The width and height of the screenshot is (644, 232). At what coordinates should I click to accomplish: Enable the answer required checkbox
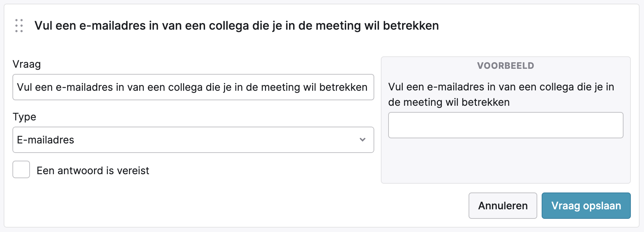tap(21, 170)
